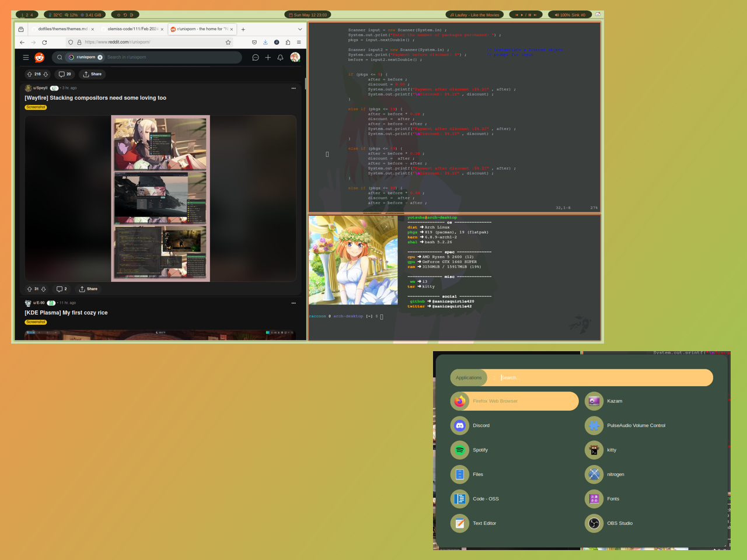Switch to dotfiles/themes/themes.md tab
Image resolution: width=747 pixels, height=560 pixels.
click(x=63, y=29)
